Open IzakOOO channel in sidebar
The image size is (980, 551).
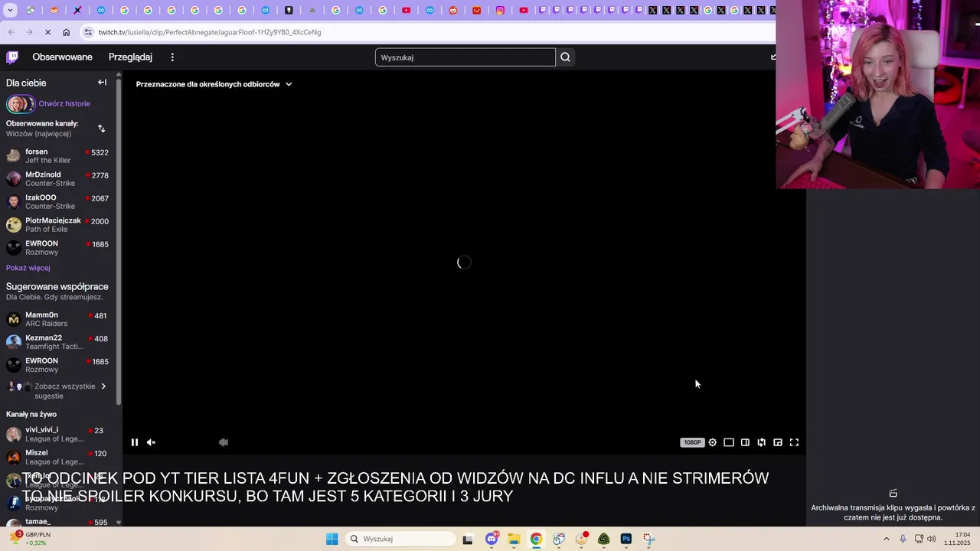pos(58,202)
